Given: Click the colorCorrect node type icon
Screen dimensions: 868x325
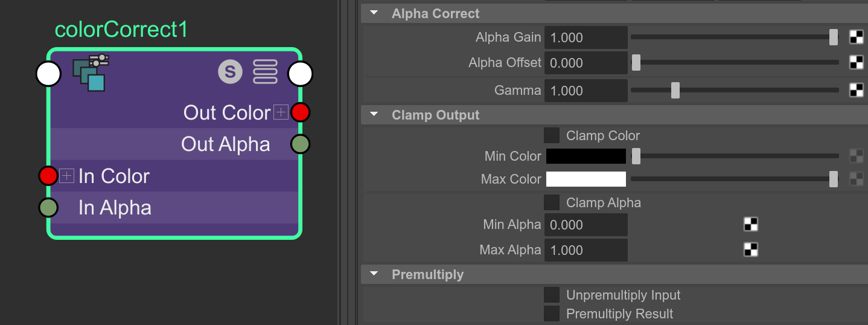Looking at the screenshot, I should 91,72.
